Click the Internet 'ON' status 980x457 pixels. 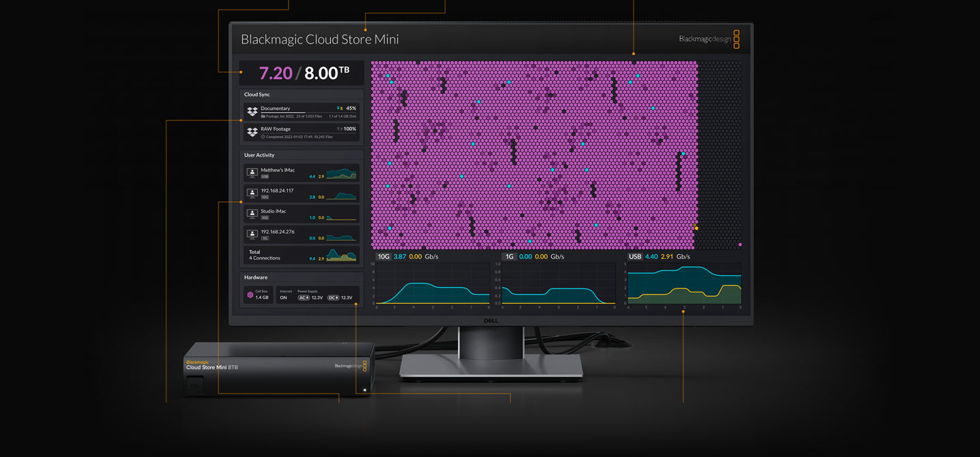coord(284,298)
